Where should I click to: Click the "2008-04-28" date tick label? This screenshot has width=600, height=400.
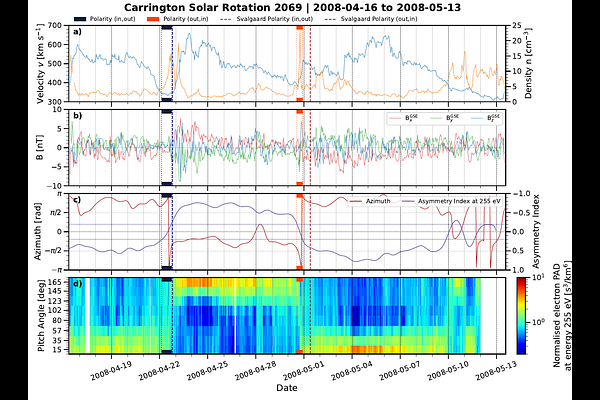click(x=256, y=371)
